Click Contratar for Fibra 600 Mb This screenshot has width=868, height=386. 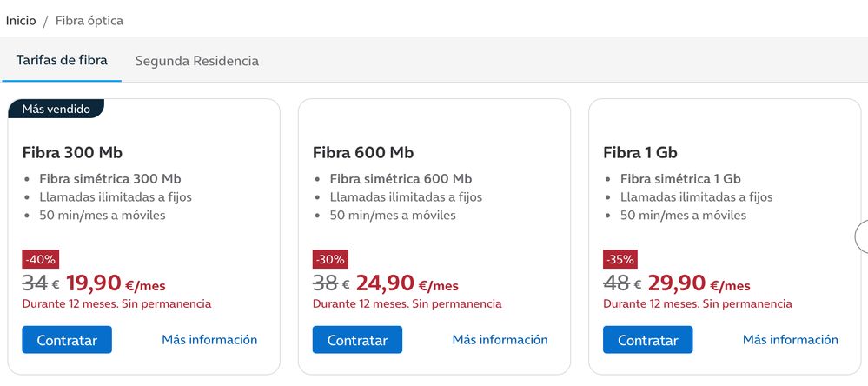[x=357, y=340]
